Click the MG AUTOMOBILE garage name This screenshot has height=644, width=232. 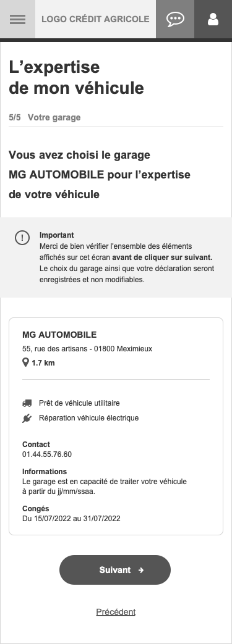pyautogui.click(x=59, y=335)
